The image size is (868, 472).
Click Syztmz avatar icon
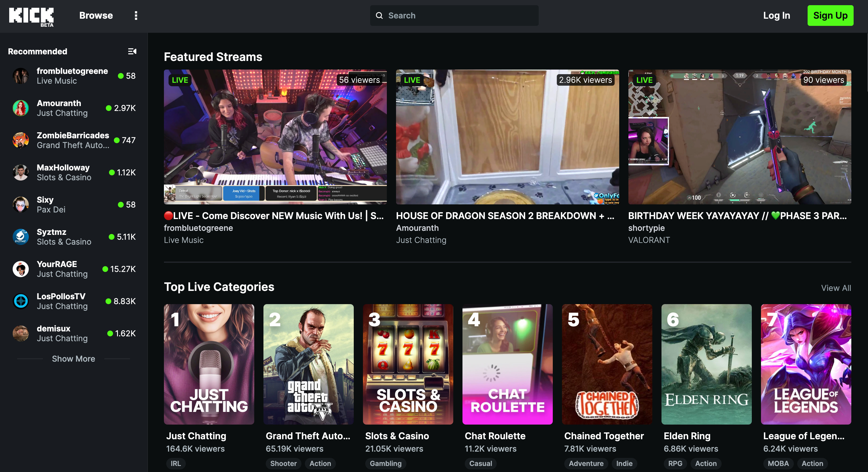[x=20, y=237]
